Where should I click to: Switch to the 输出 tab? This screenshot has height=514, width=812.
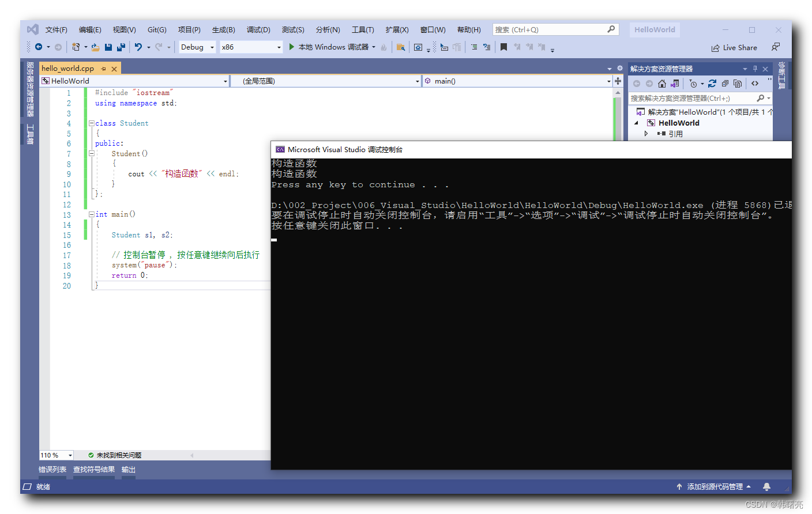click(x=129, y=470)
